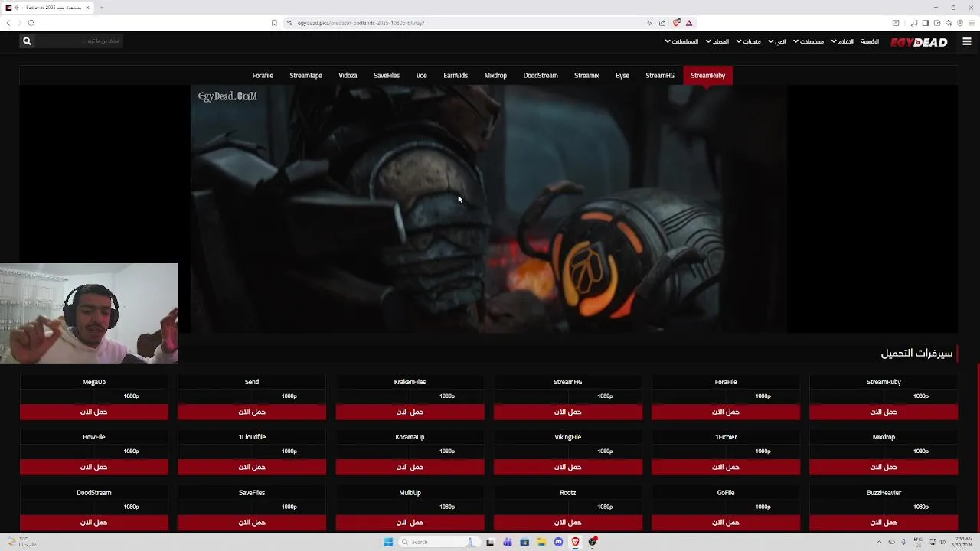
Task: Switch to the Streamix server tab
Action: (586, 76)
